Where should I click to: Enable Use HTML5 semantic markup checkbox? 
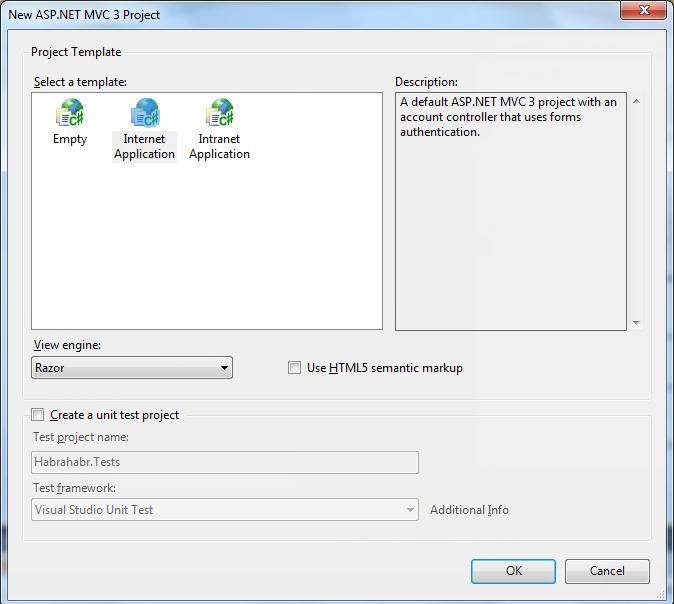[295, 368]
